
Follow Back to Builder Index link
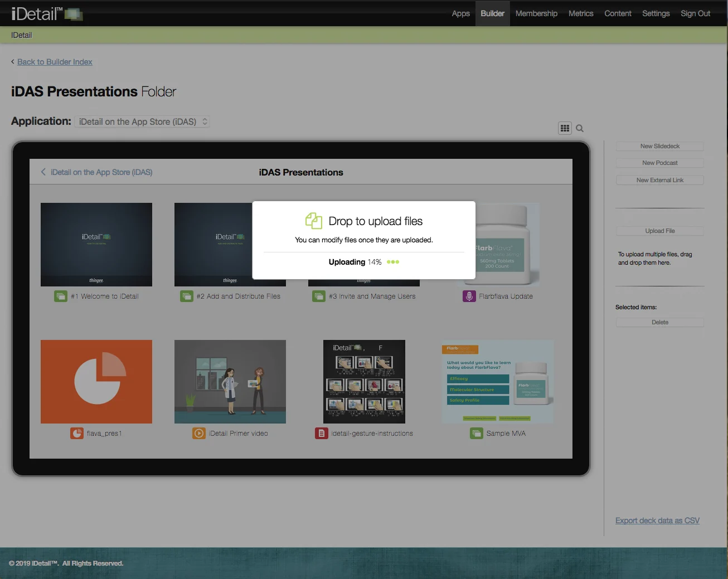55,62
